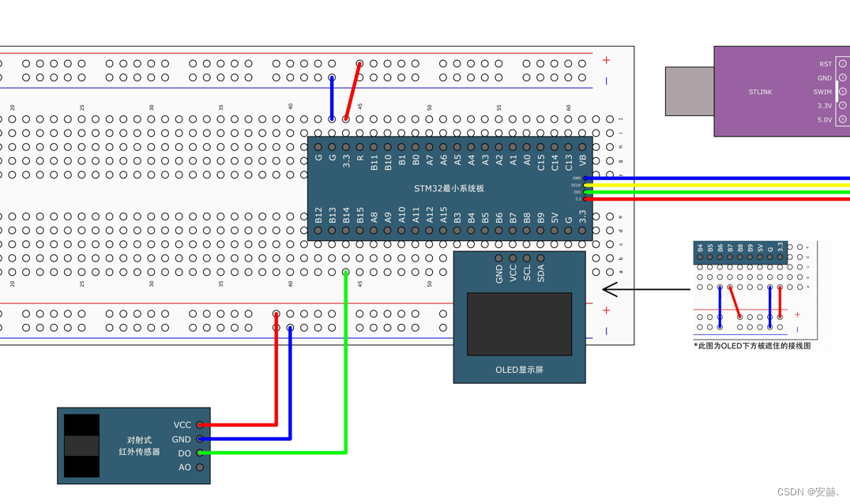The height and width of the screenshot is (504, 850).
Task: Select the SWIM pin on the STLINK module
Action: click(x=842, y=92)
